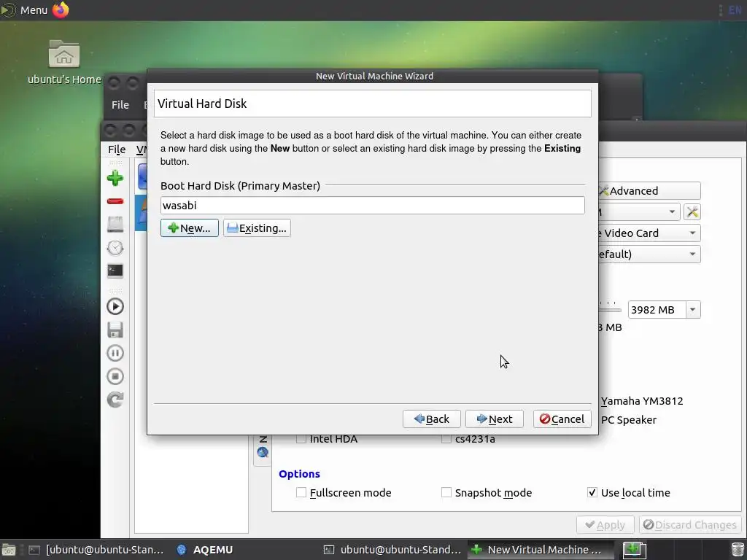Click the Existing... hard disk button
Viewport: 747px width, 560px height.
257,228
